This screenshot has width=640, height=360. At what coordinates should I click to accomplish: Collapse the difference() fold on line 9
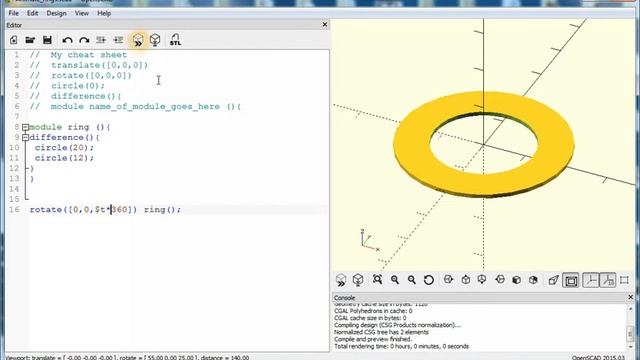click(25, 138)
